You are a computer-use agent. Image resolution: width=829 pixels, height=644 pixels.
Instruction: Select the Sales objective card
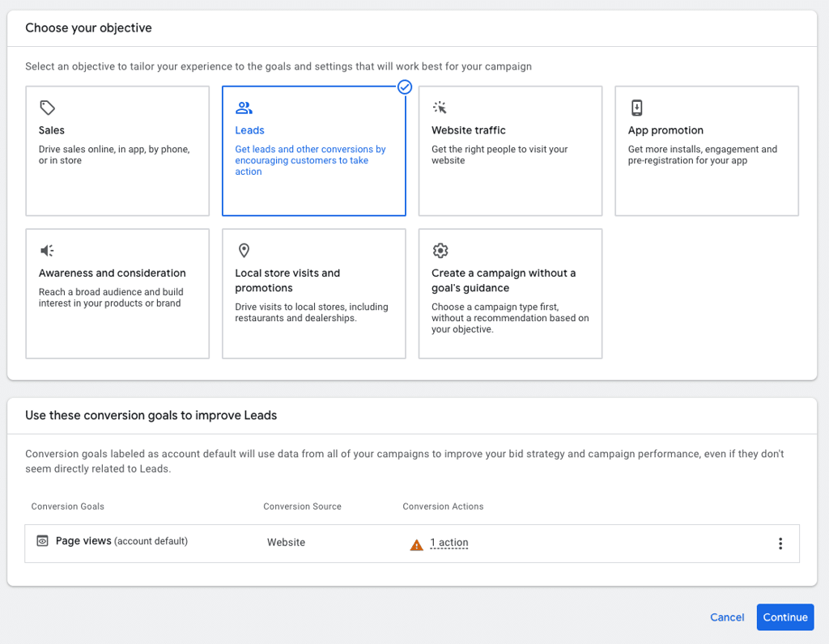117,151
